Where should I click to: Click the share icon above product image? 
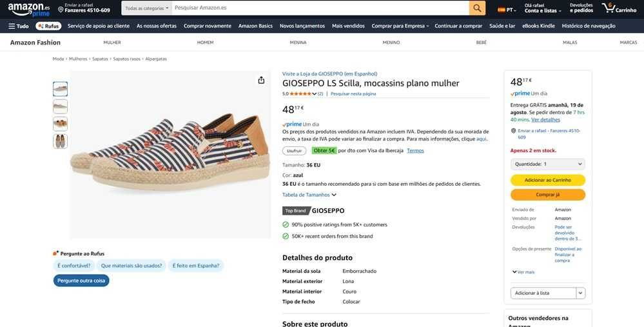click(261, 80)
